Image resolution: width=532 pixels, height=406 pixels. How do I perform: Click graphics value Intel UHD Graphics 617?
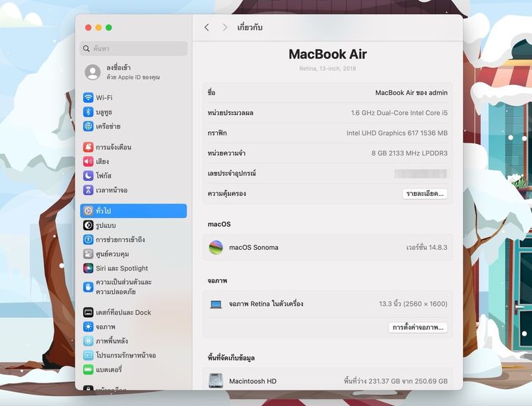tap(397, 133)
